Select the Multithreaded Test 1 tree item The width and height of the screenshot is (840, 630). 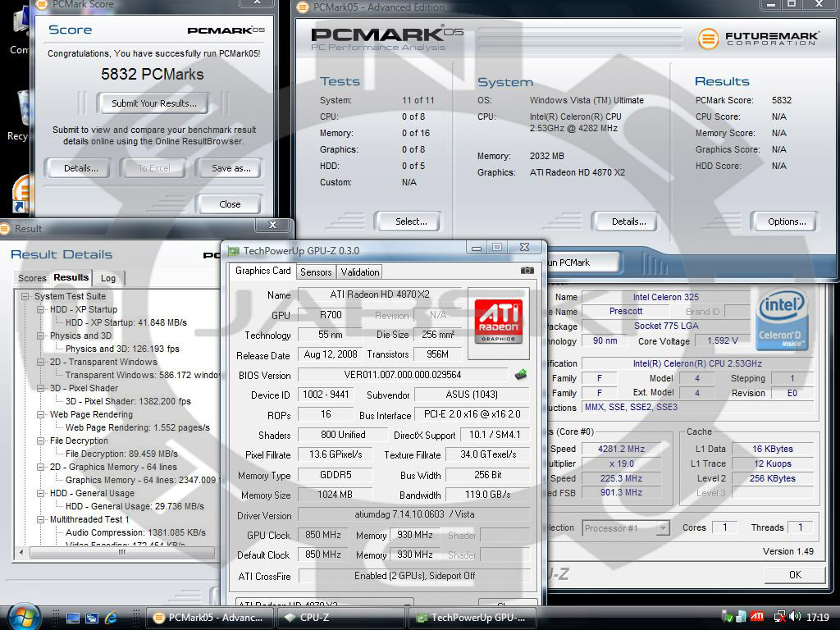point(89,519)
